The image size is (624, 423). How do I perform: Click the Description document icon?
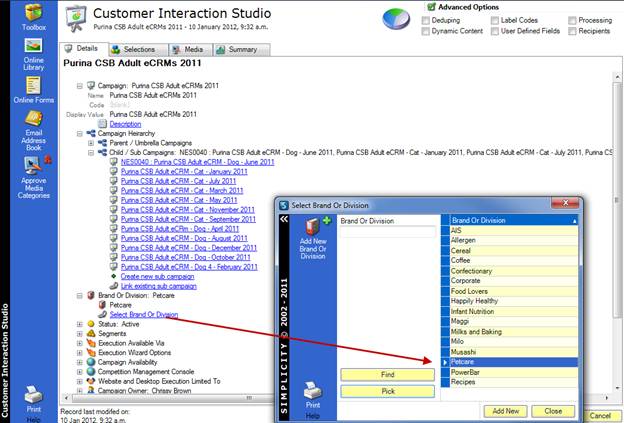[102, 124]
